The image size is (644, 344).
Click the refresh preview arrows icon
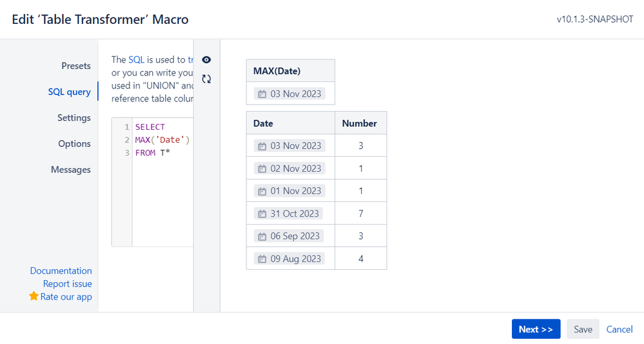coord(206,79)
